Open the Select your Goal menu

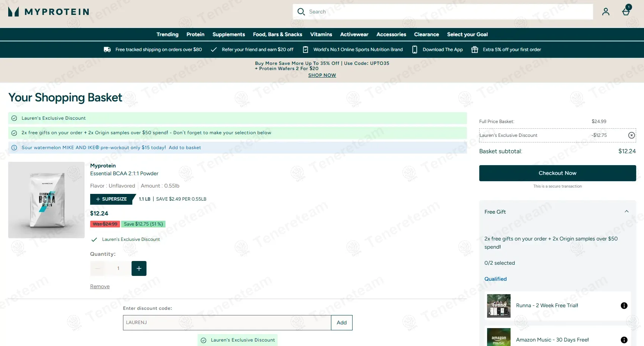point(467,34)
